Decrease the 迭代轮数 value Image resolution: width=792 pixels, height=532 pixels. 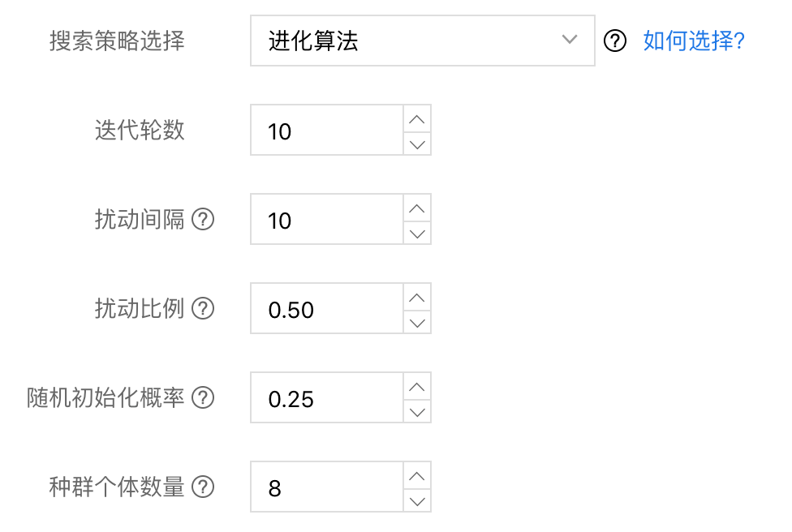[x=417, y=144]
